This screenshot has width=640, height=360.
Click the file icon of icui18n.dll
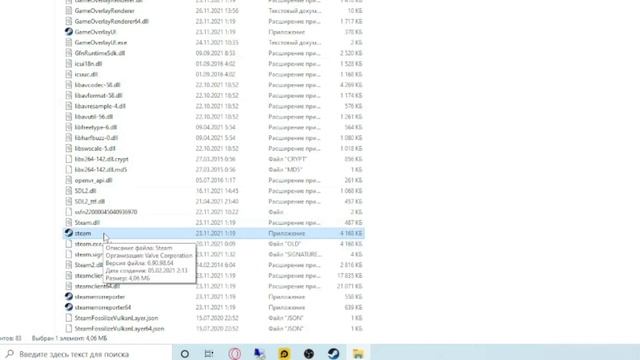69,64
